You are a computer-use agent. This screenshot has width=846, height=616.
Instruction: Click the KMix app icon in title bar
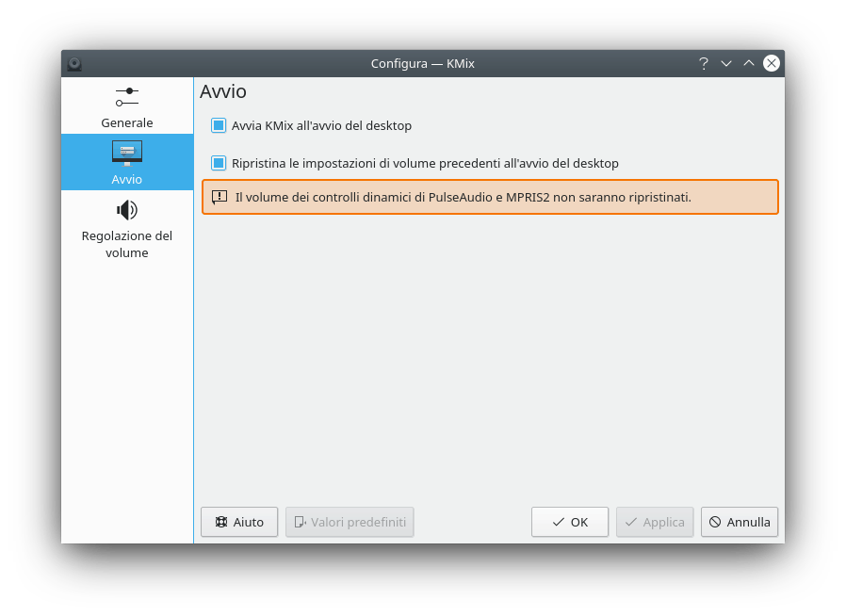coord(74,64)
